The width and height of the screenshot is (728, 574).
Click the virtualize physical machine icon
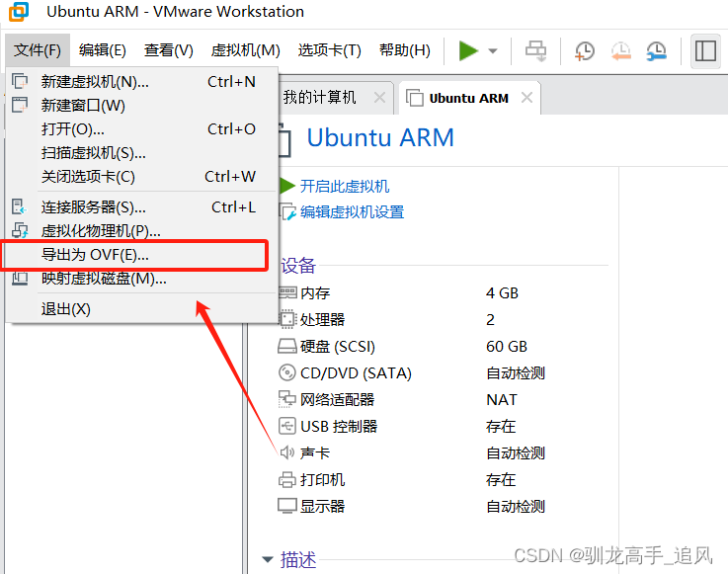pos(20,230)
